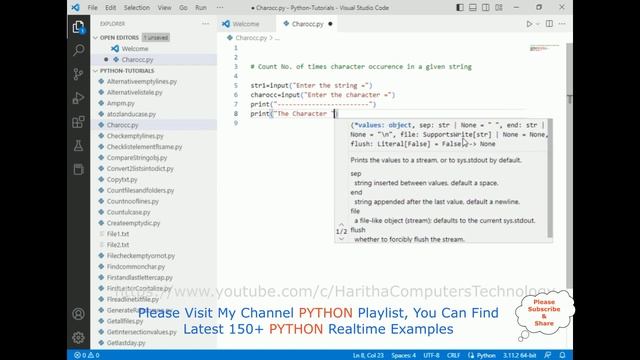This screenshot has width=640, height=360.
Task: Click unsaved dot on Charocc.py tab
Action: (330, 24)
